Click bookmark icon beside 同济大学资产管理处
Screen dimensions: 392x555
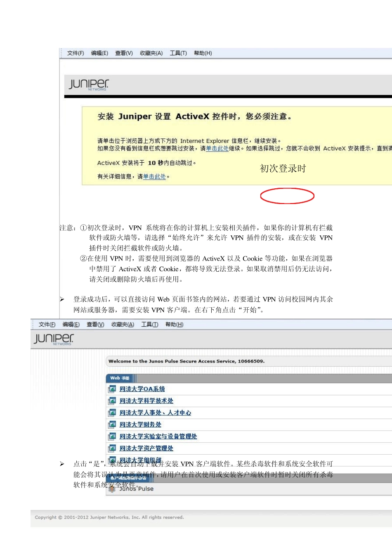tap(112, 448)
